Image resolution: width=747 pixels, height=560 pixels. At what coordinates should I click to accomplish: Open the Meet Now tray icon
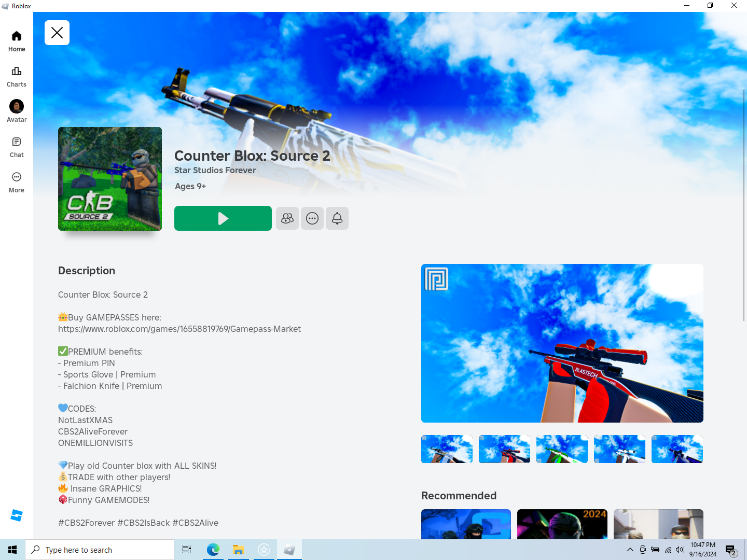point(643,550)
